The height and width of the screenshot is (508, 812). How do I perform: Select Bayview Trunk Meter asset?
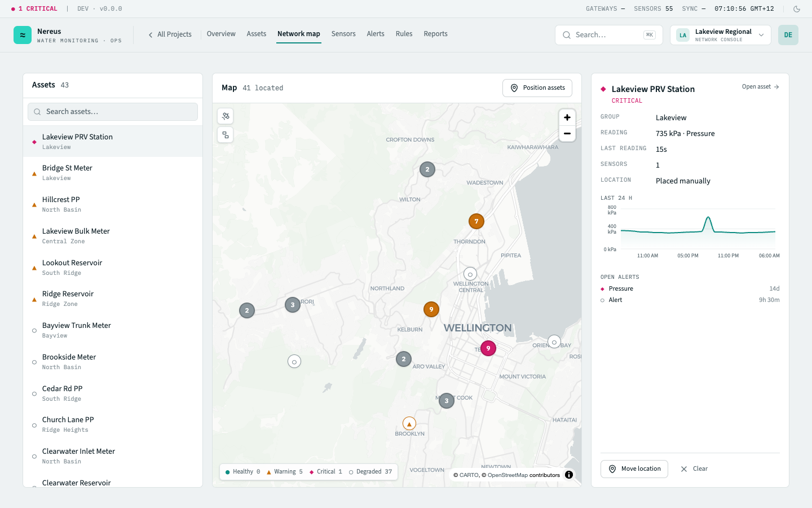[113, 330]
